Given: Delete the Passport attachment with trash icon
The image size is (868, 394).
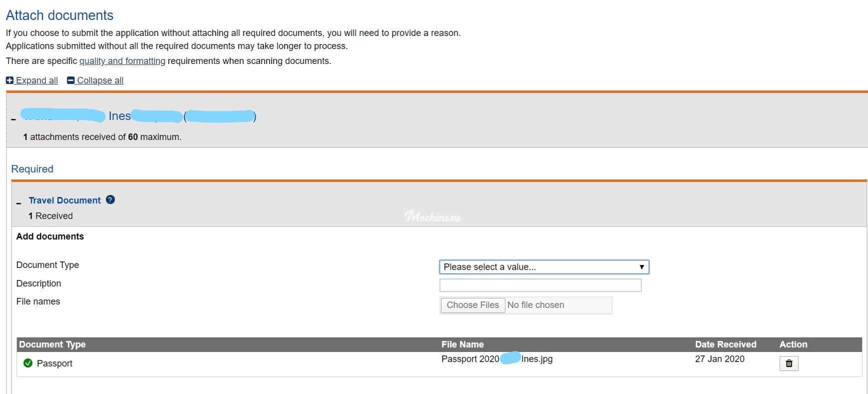Looking at the screenshot, I should pos(789,363).
